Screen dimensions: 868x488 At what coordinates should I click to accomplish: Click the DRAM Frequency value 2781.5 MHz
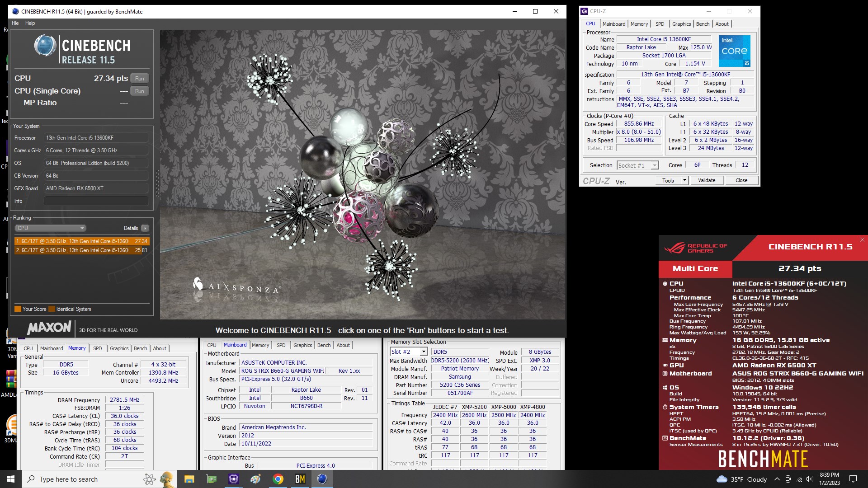coord(124,400)
